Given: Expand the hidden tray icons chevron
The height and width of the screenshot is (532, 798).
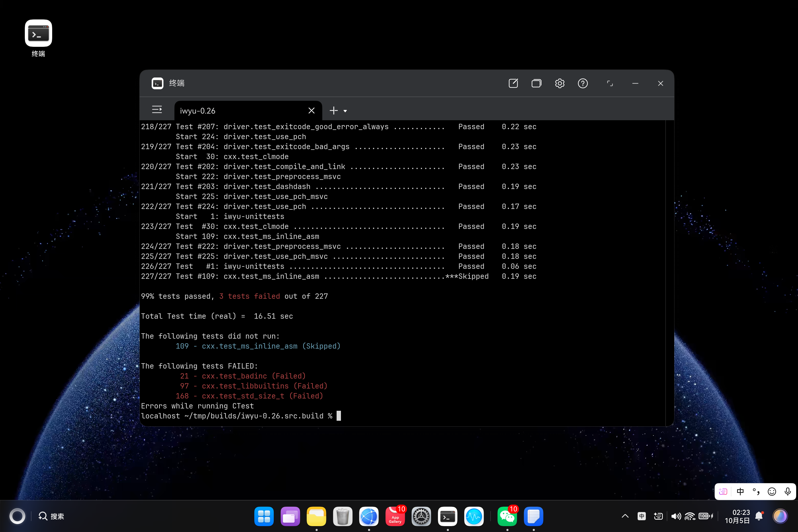Looking at the screenshot, I should click(625, 516).
